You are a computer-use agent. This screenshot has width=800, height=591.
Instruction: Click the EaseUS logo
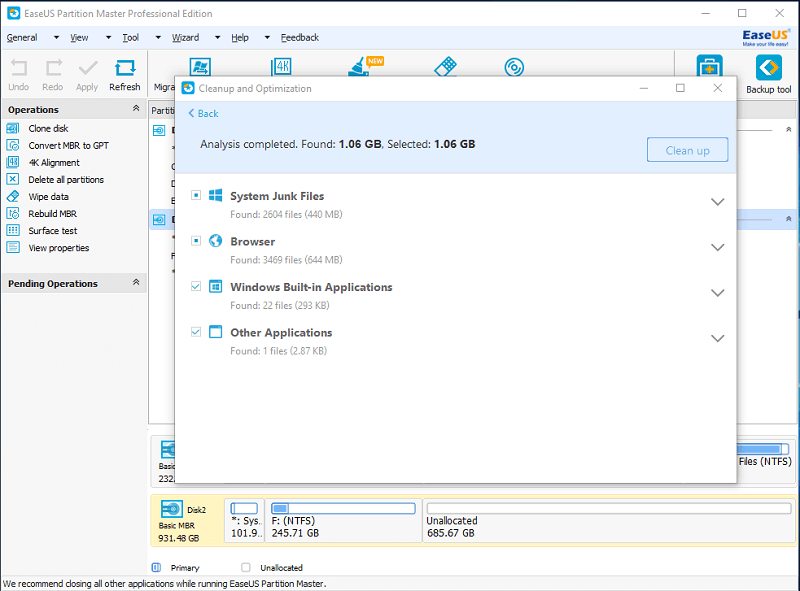[766, 37]
